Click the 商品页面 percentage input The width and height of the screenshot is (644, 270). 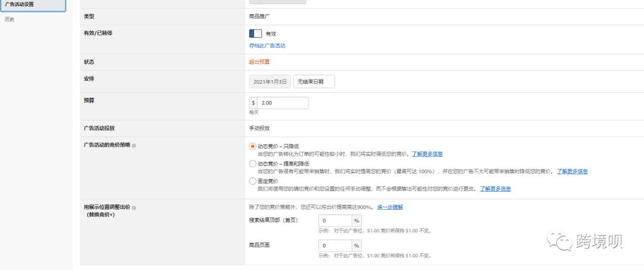(335, 246)
